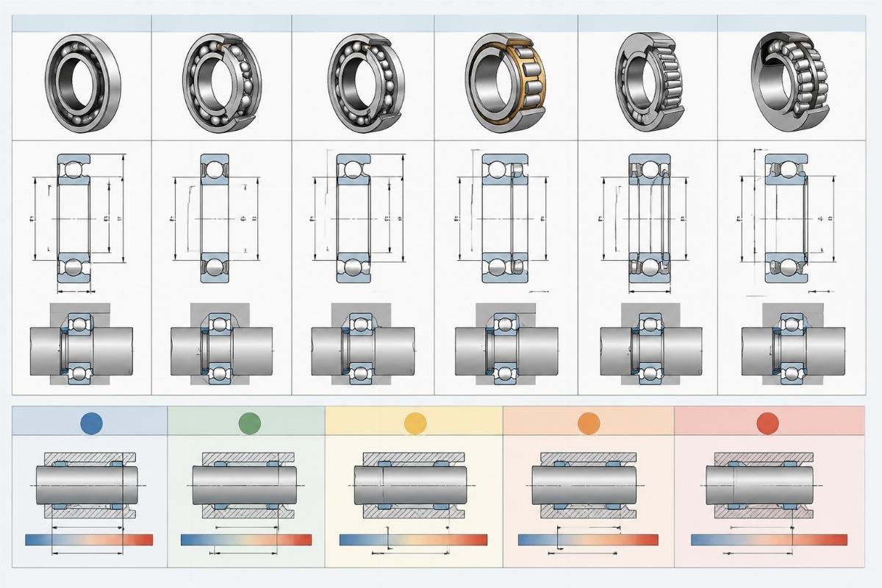Screen dimensions: 882x588
Task: Open the fourth column cross-section dimension drawing
Action: pos(503,220)
